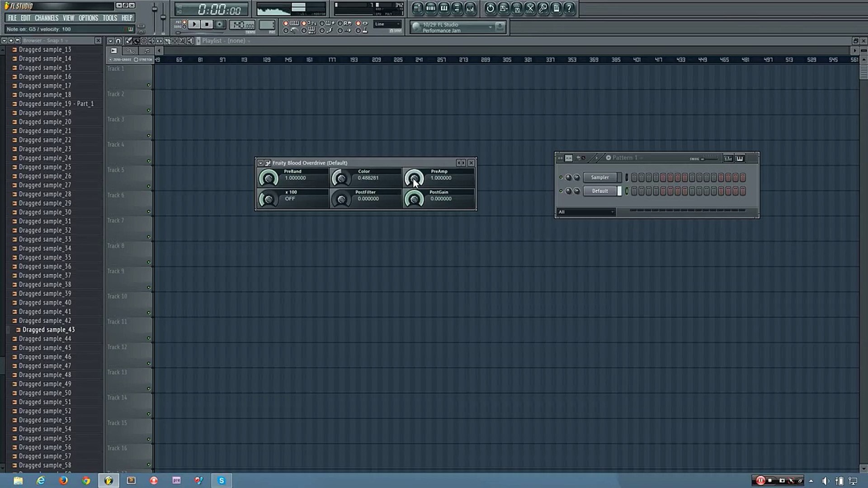Click the Help question mark icon
The height and width of the screenshot is (488, 868).
click(569, 8)
